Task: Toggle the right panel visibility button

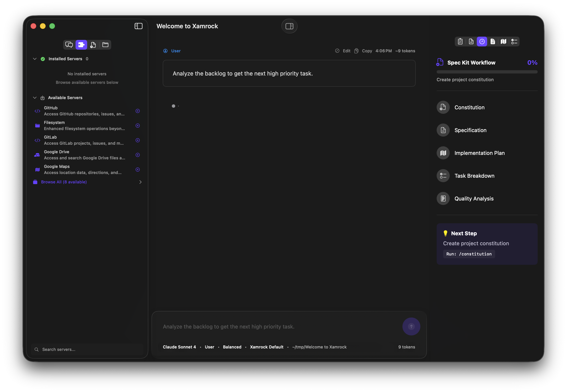Action: [289, 26]
